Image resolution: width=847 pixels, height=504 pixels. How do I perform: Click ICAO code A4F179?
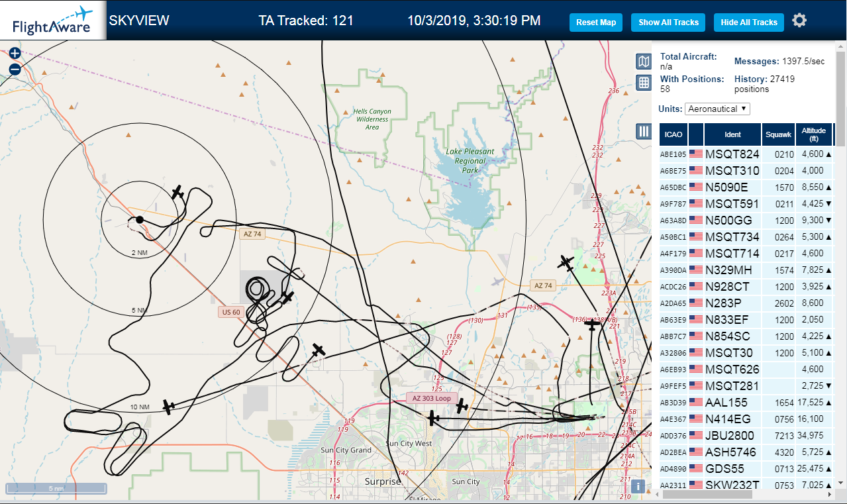[x=673, y=254]
